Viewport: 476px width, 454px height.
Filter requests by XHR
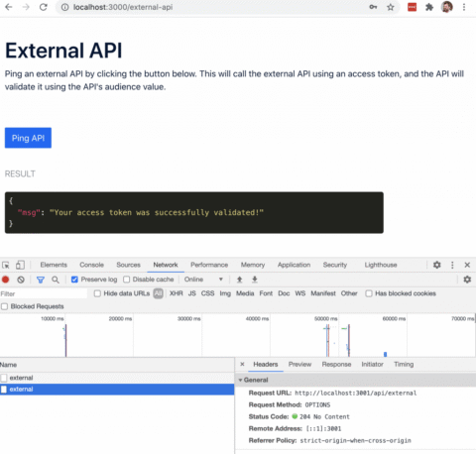[177, 293]
